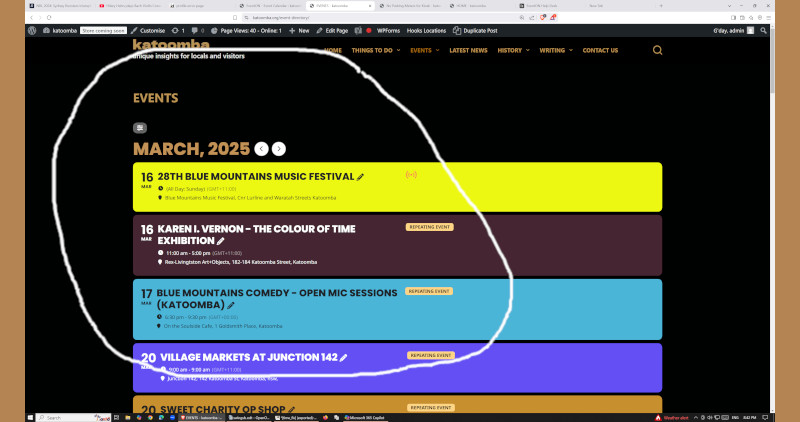Screen dimensions: 800x422
Task: Reload the page with refresh button
Action: click(49, 17)
